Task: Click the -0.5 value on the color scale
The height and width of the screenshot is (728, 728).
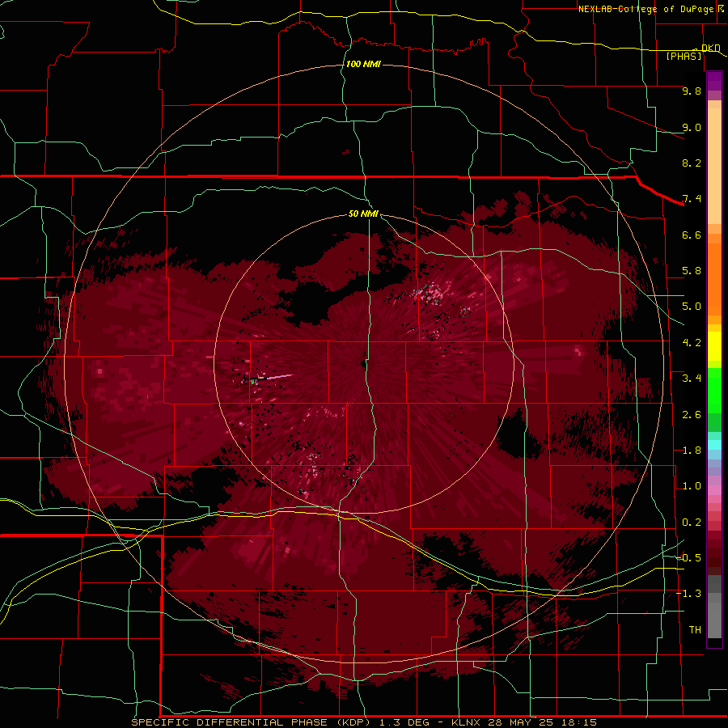Action: click(x=689, y=558)
